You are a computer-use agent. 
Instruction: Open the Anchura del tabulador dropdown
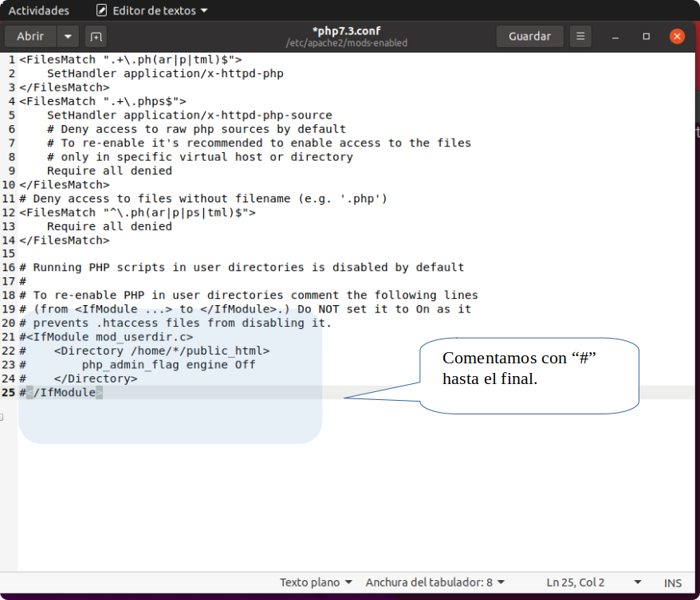click(x=435, y=582)
